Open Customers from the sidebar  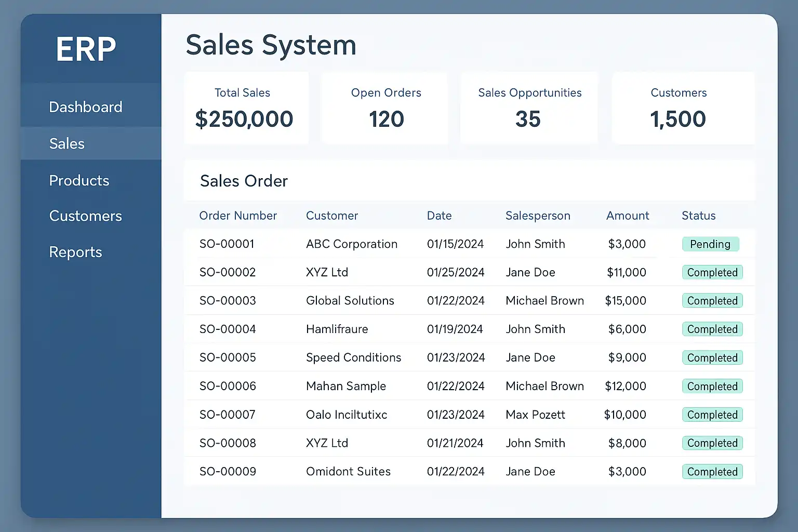click(x=86, y=216)
